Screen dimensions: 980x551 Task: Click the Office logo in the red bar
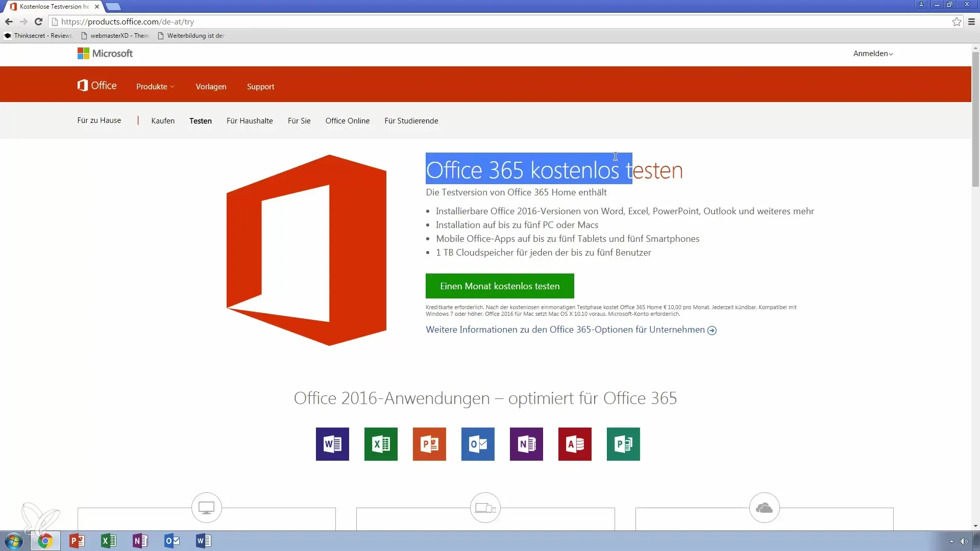click(97, 86)
